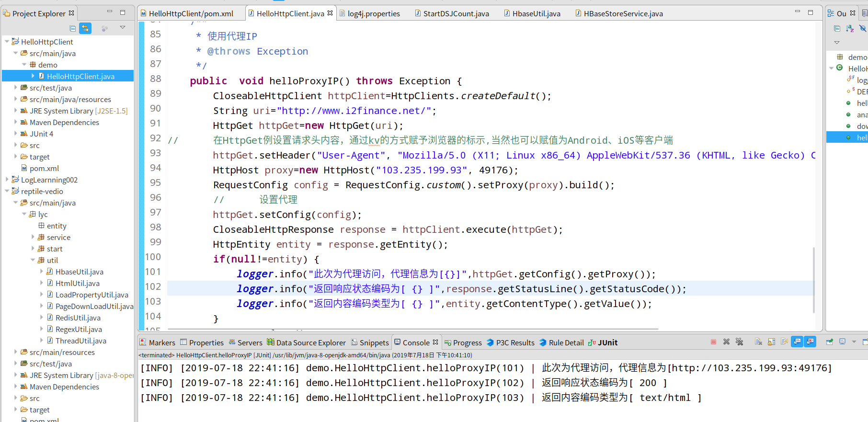Terminate the console process
The image size is (868, 422).
[713, 342]
